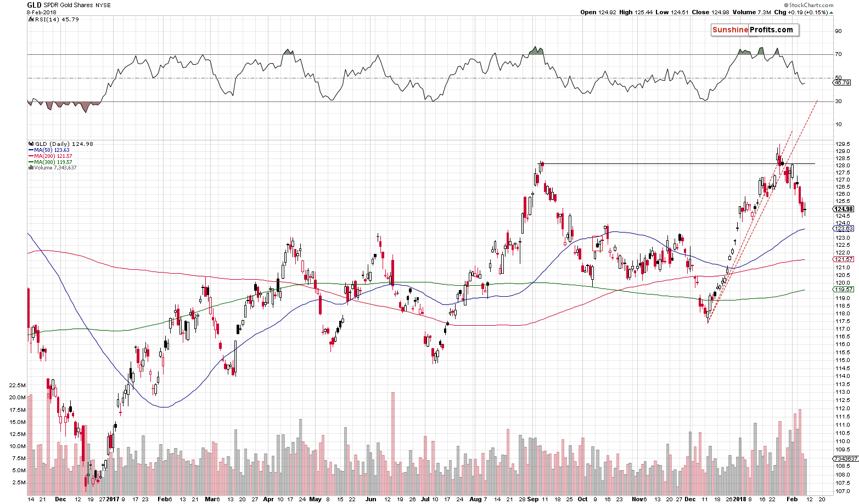Click the Chg +0.19 (+0.15%) value
This screenshot has width=859, height=504.
tap(803, 12)
